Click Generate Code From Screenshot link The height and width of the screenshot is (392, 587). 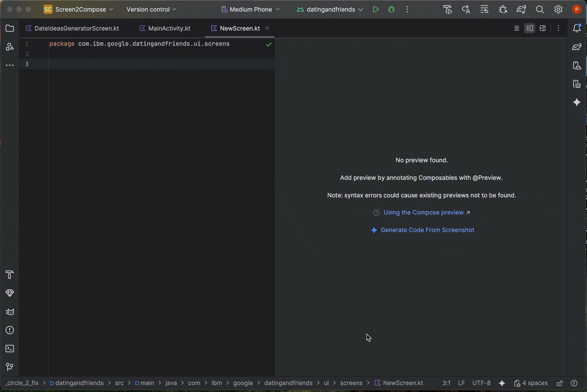pyautogui.click(x=427, y=230)
